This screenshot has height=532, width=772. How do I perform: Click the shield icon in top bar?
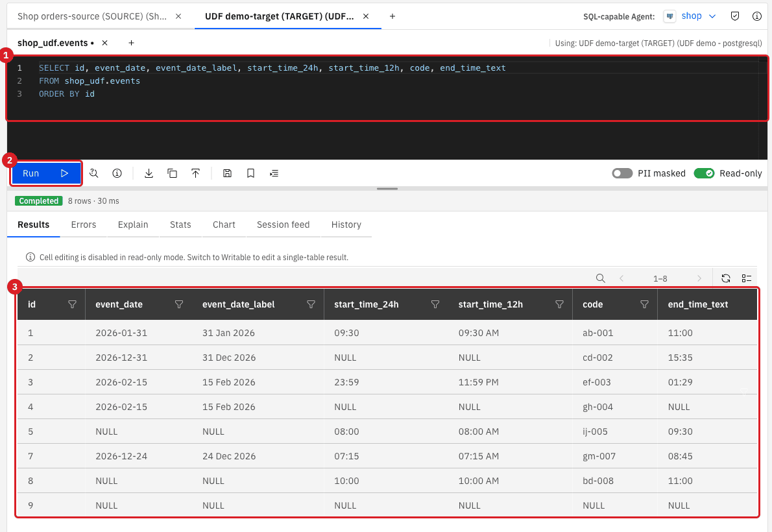tap(735, 16)
